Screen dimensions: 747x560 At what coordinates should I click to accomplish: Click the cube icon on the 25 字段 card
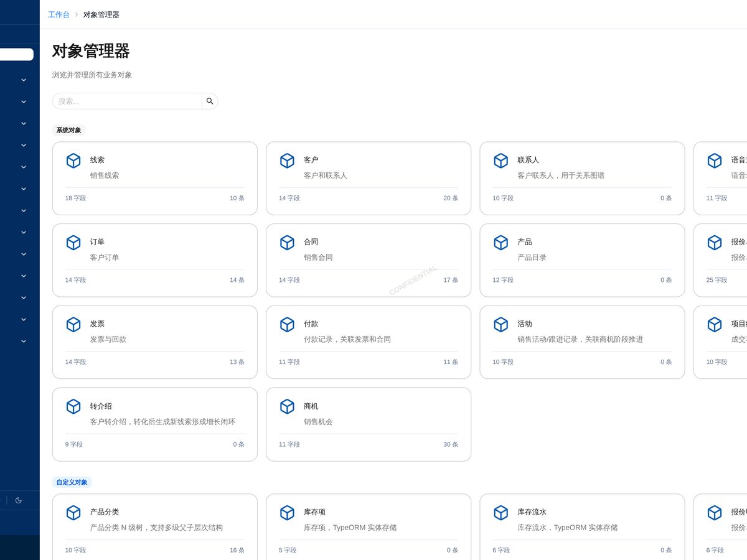click(715, 243)
